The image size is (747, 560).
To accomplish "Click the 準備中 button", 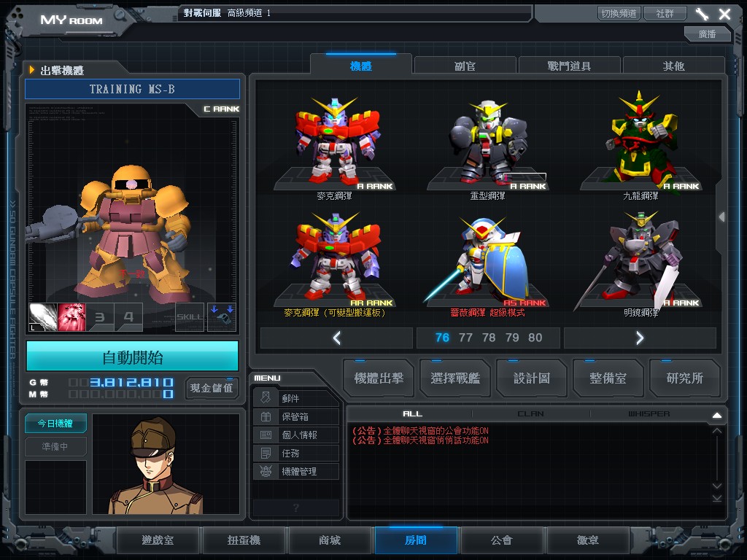I will coord(55,447).
